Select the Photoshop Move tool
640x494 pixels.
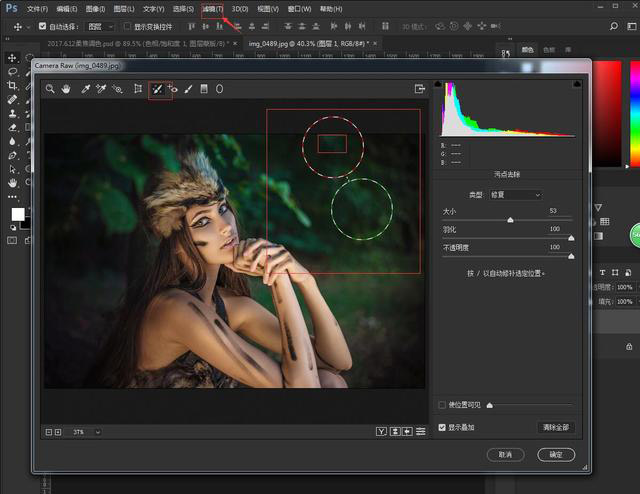click(x=12, y=58)
